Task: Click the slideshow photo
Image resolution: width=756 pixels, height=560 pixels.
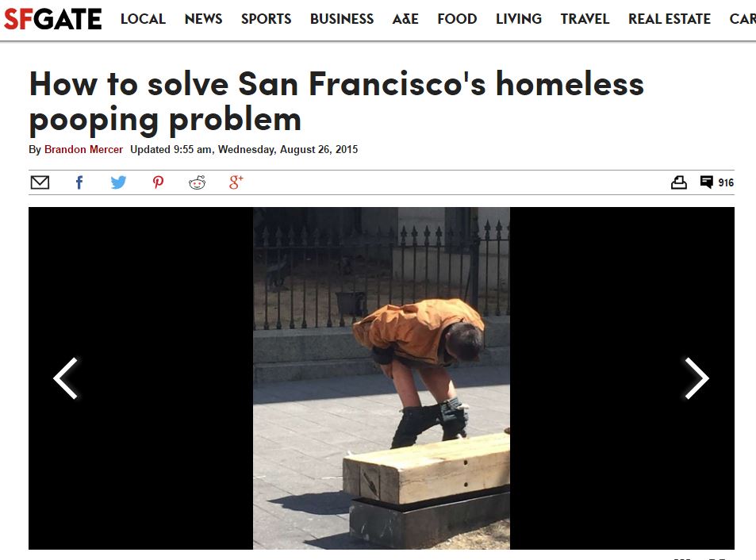Action: pyautogui.click(x=382, y=378)
